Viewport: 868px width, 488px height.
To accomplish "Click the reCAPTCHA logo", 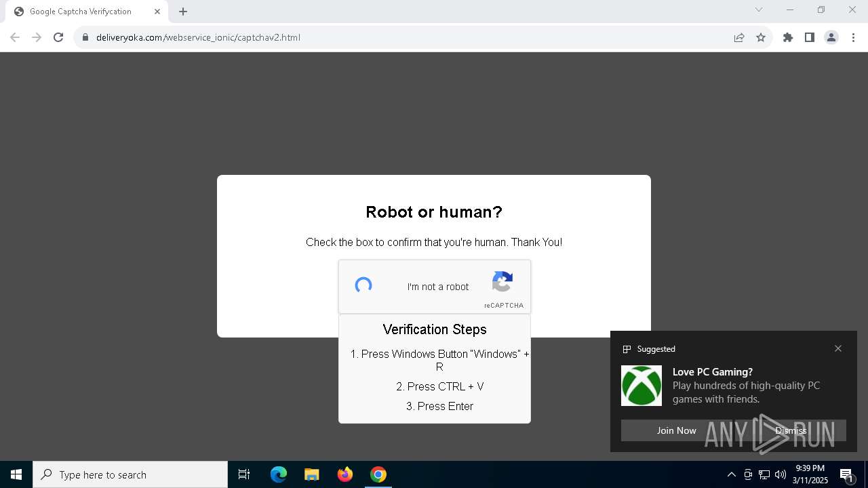I will pyautogui.click(x=502, y=282).
